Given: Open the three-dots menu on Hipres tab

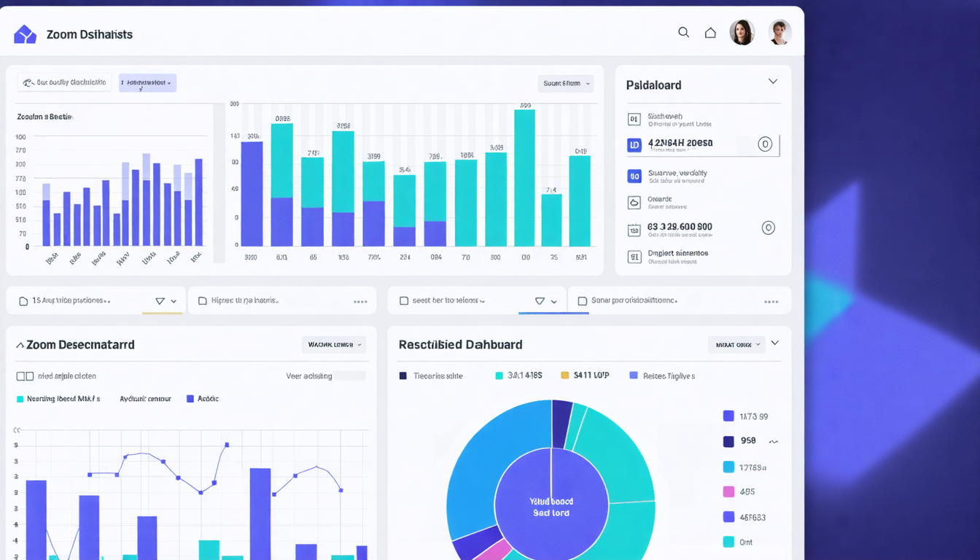Looking at the screenshot, I should coord(360,301).
